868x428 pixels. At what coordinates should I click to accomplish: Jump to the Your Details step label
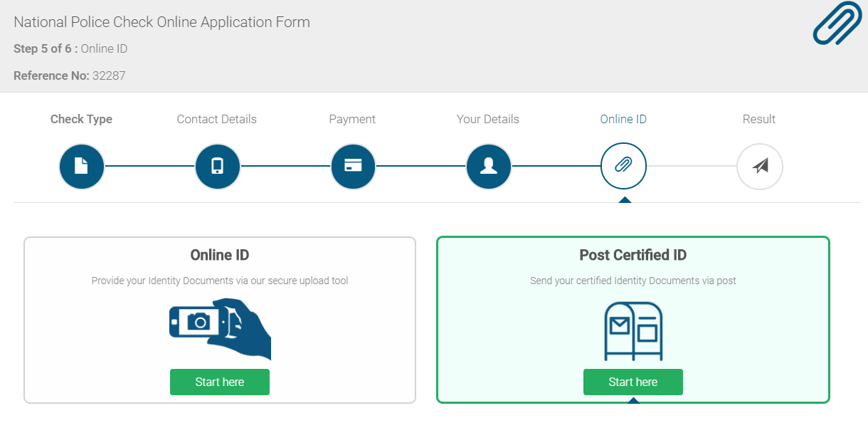click(488, 119)
